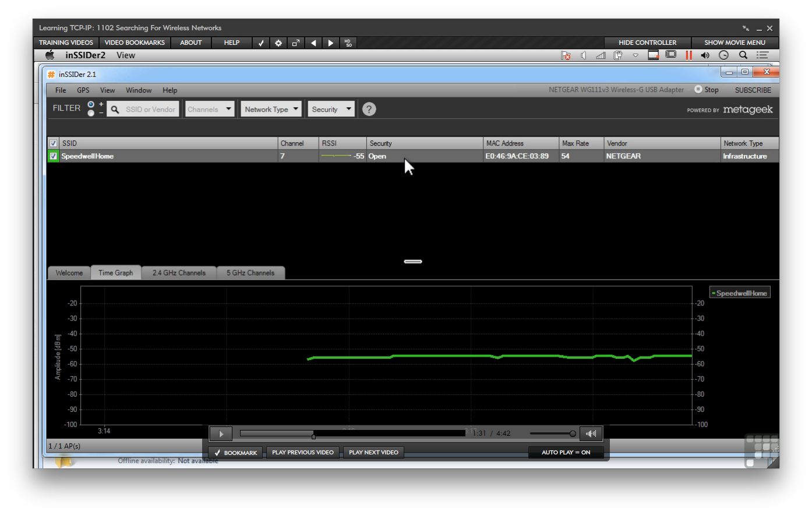812x515 pixels.
Task: Click the ABOUT button
Action: [x=190, y=43]
